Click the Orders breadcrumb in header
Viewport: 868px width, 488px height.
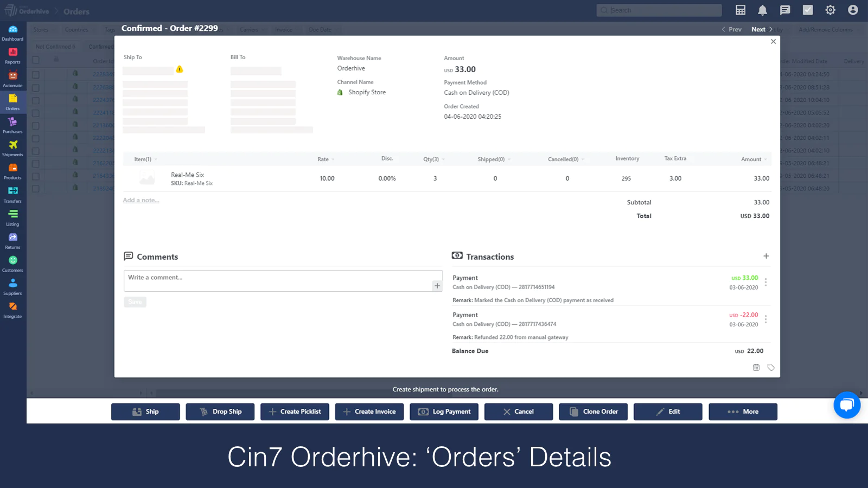click(x=76, y=11)
